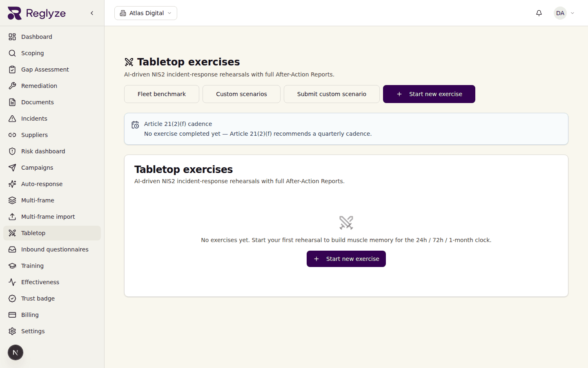The height and width of the screenshot is (368, 588).
Task: Click the Risk dashboard shield icon
Action: pos(12,151)
